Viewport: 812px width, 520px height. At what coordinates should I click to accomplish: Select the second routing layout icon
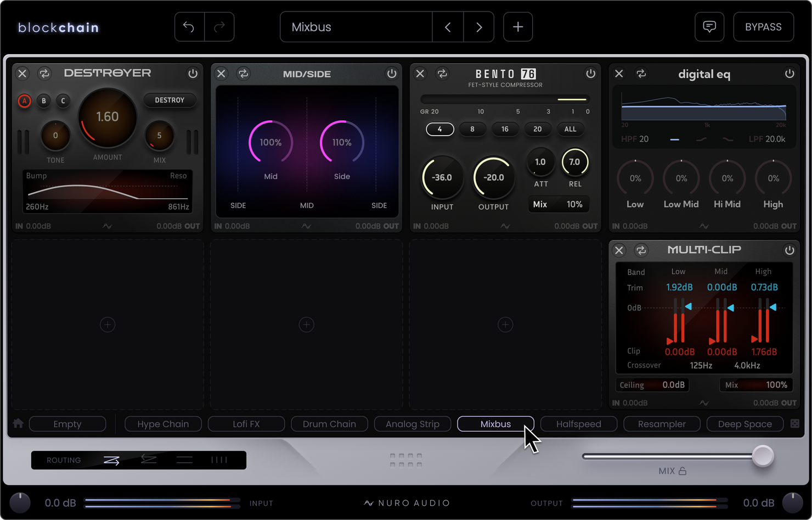click(149, 460)
